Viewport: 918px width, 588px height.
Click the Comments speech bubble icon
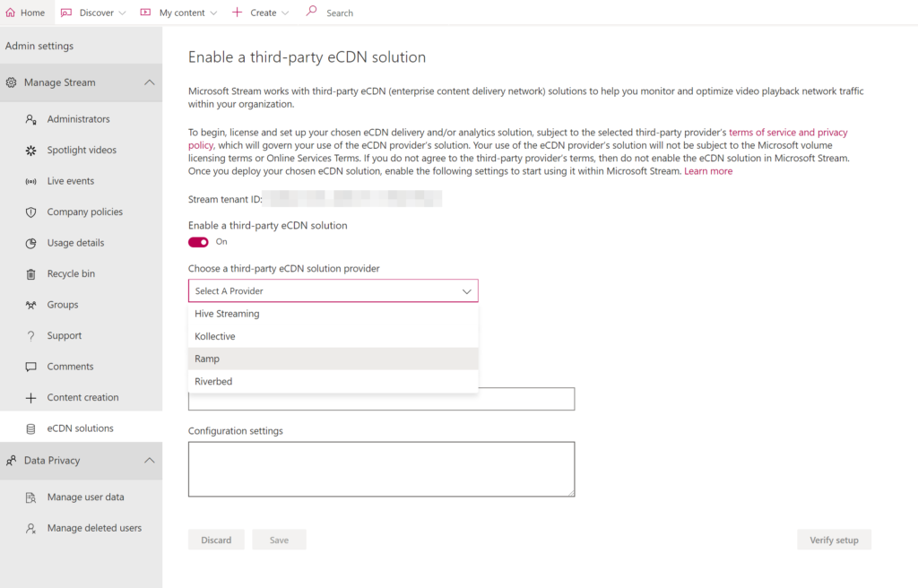[31, 367]
